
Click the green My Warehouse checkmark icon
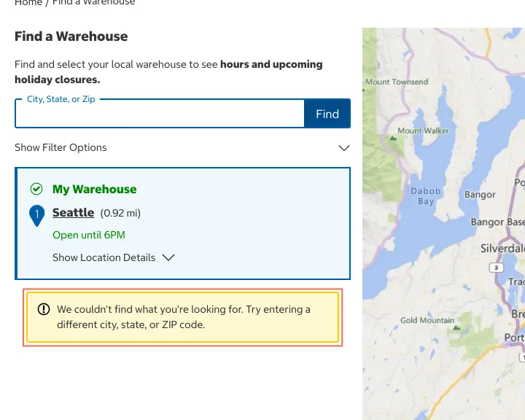click(x=36, y=189)
